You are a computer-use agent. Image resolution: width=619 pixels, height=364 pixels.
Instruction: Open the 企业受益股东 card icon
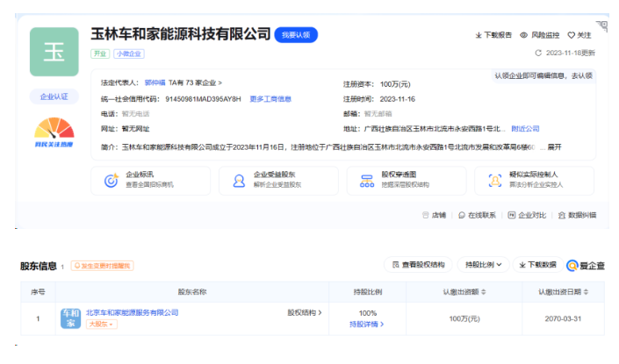click(x=239, y=181)
